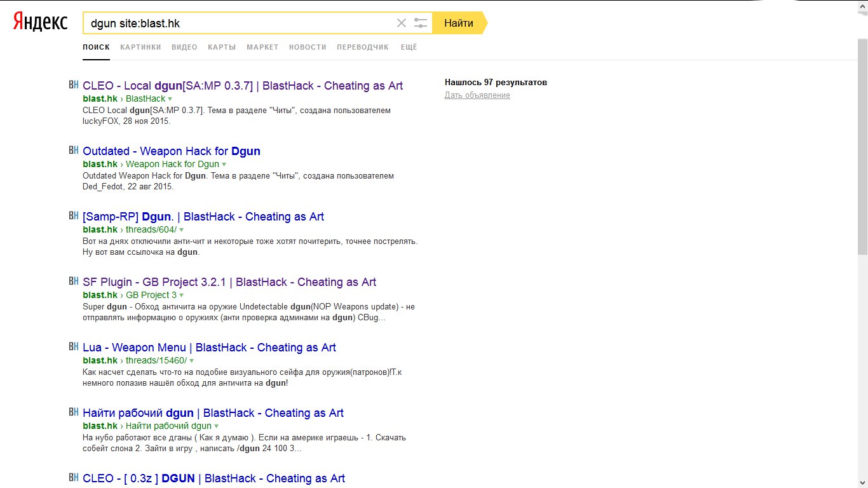The image size is (868, 488).
Task: Click GB Project 3 breadcrumb link
Action: (x=151, y=295)
